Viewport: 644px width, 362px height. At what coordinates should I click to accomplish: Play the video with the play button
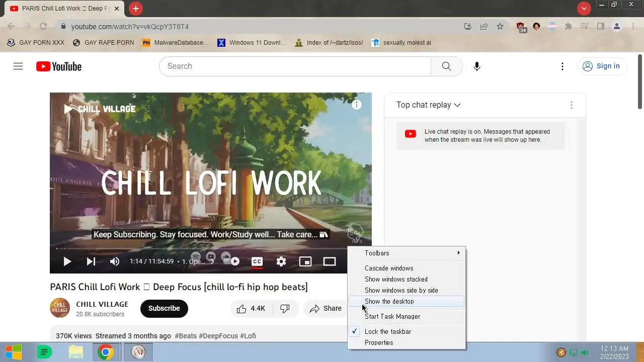(x=67, y=261)
